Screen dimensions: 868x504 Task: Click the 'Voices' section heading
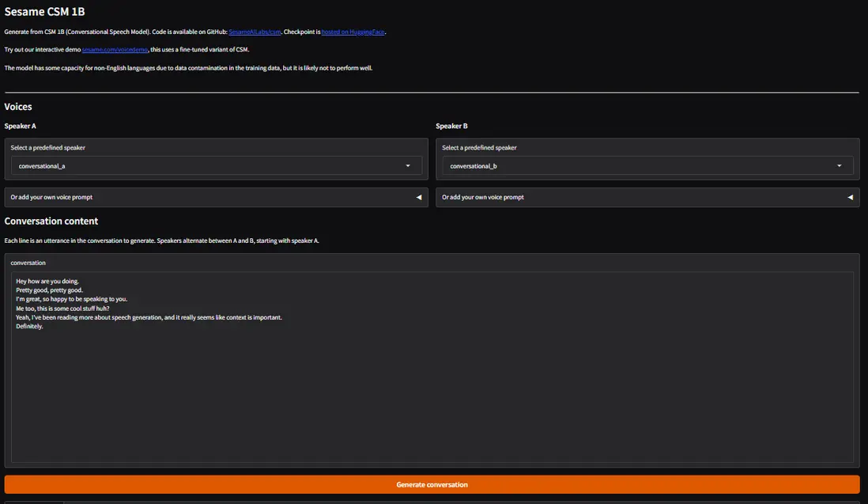[18, 107]
